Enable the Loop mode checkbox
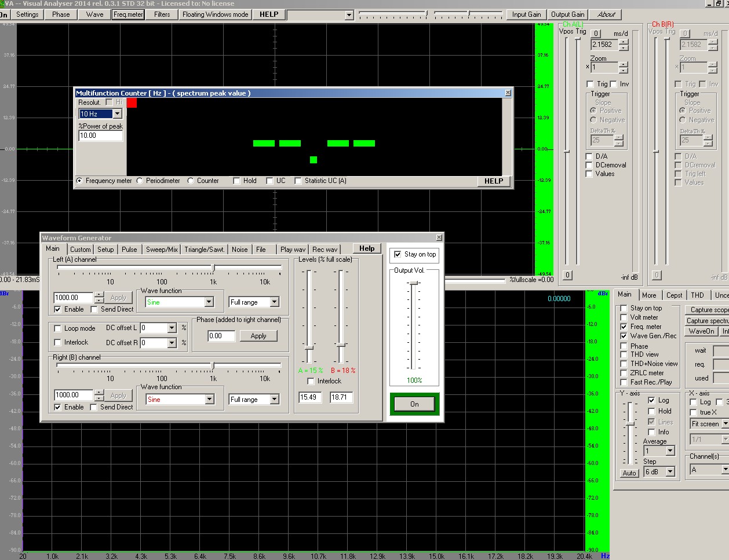 point(57,328)
